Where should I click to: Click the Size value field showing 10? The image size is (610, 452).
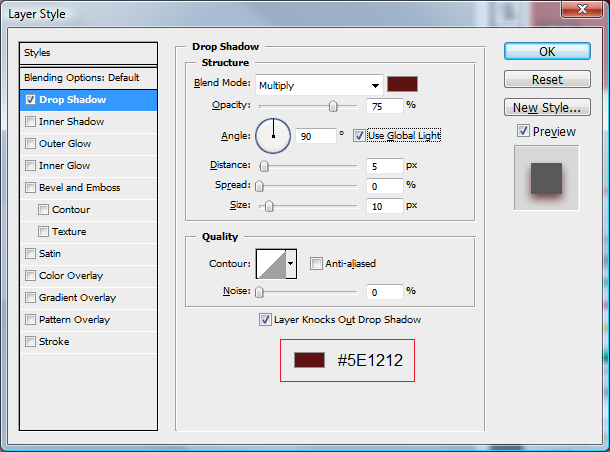click(x=384, y=206)
